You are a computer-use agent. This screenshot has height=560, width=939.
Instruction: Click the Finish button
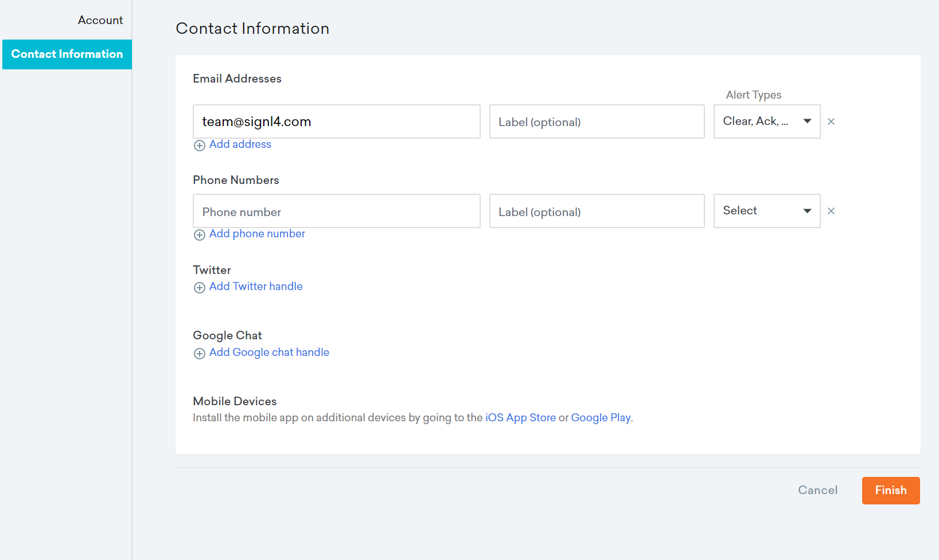click(891, 491)
